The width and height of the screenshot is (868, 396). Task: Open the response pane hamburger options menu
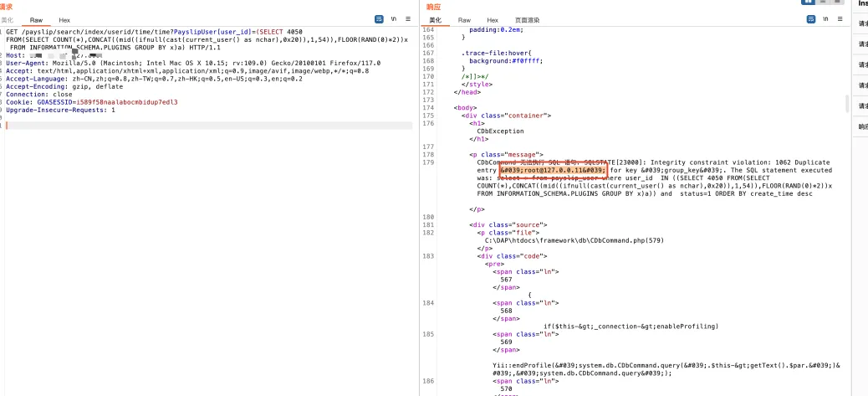(840, 18)
